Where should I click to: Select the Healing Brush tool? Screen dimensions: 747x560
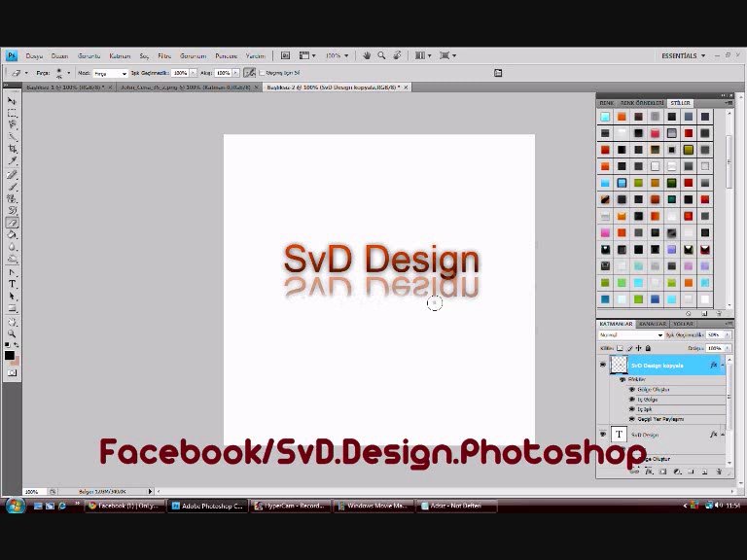pyautogui.click(x=12, y=175)
